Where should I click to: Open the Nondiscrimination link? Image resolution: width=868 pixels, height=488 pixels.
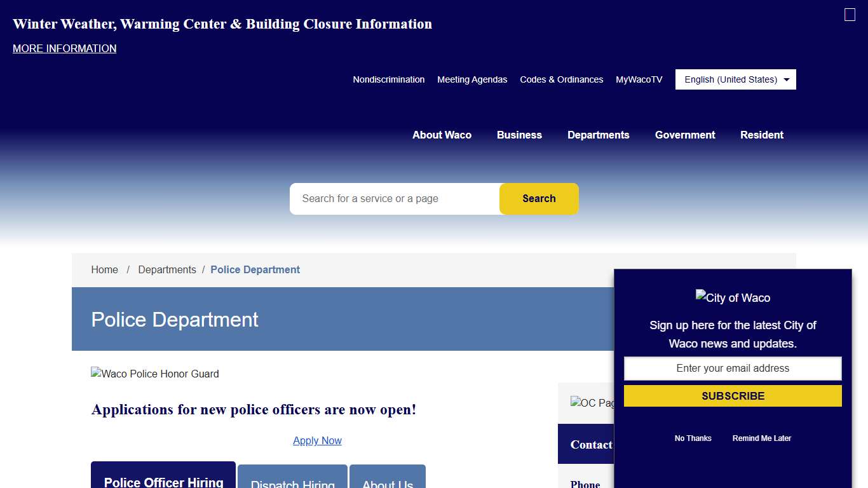pos(389,79)
